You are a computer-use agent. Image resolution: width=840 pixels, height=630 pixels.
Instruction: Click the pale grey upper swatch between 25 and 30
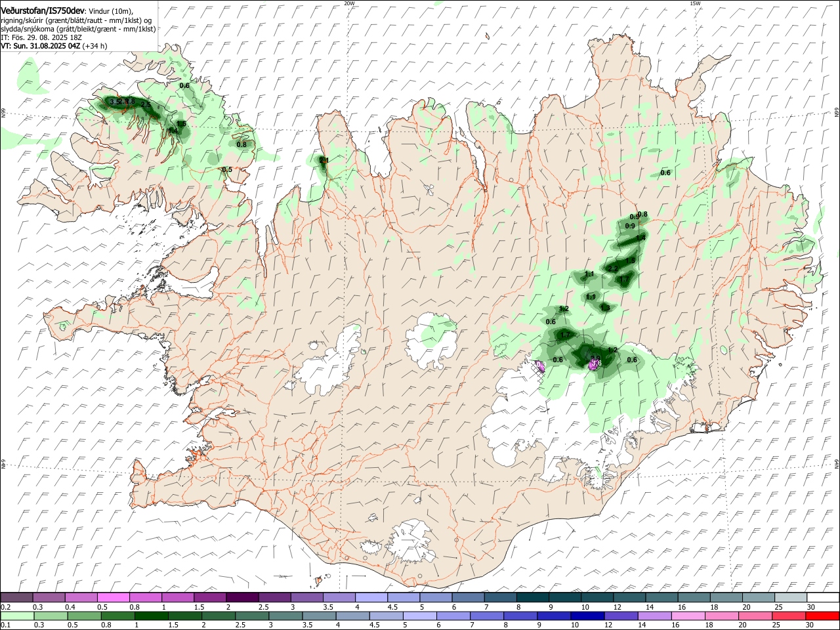(789, 597)
